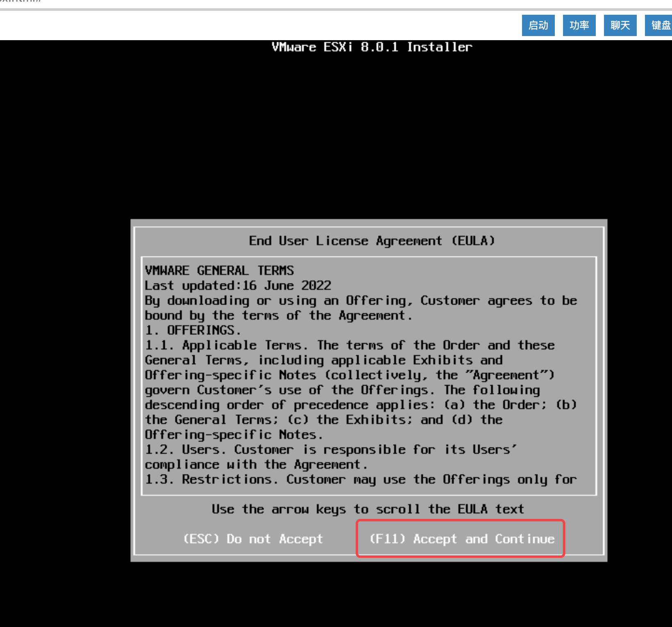Open the 聊天 chat button
The height and width of the screenshot is (627, 672).
(x=620, y=25)
